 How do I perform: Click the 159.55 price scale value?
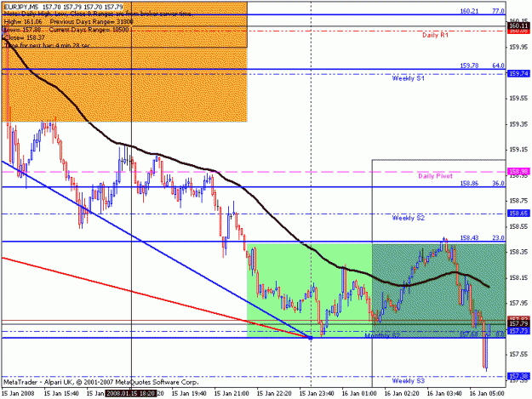pos(518,99)
